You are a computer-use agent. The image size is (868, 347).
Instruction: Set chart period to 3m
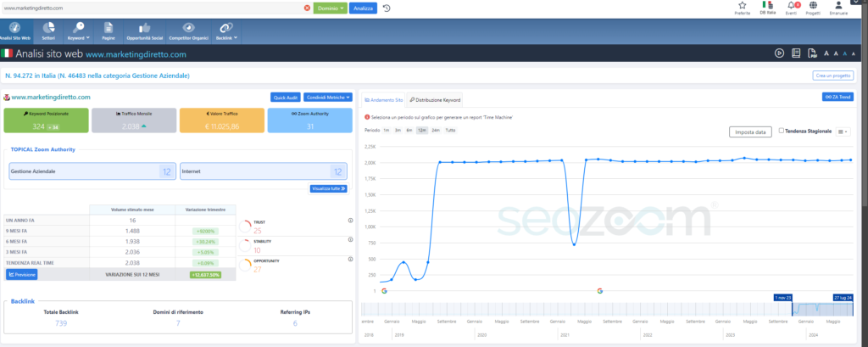coord(398,130)
